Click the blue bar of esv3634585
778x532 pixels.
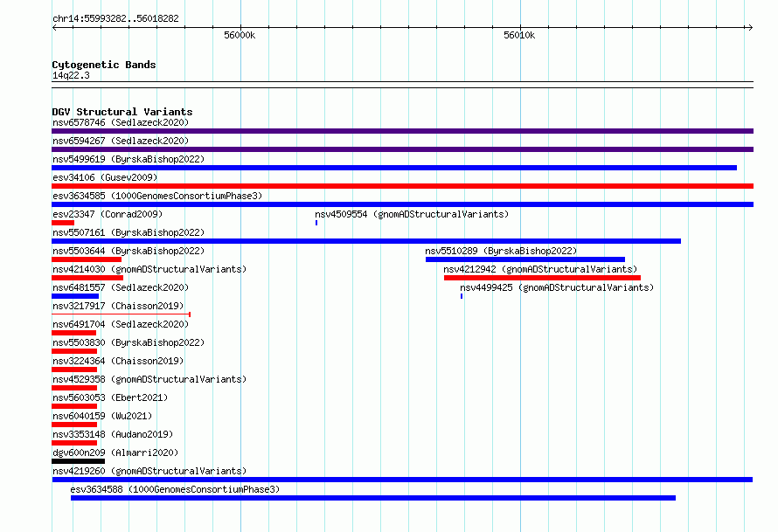(402, 204)
